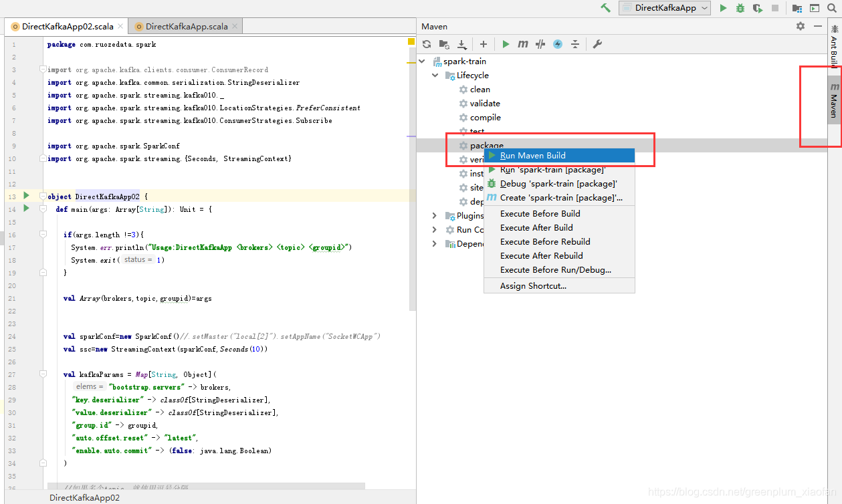Switch to DirectKafkaApp.scala editor tab
This screenshot has width=842, height=504.
[x=186, y=27]
